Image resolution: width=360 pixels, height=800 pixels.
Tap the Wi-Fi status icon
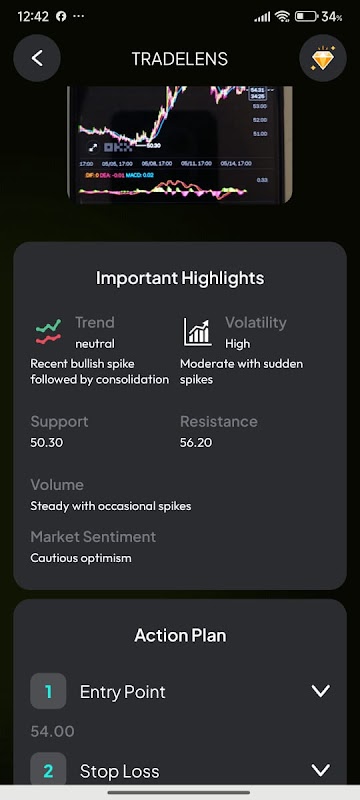282,16
